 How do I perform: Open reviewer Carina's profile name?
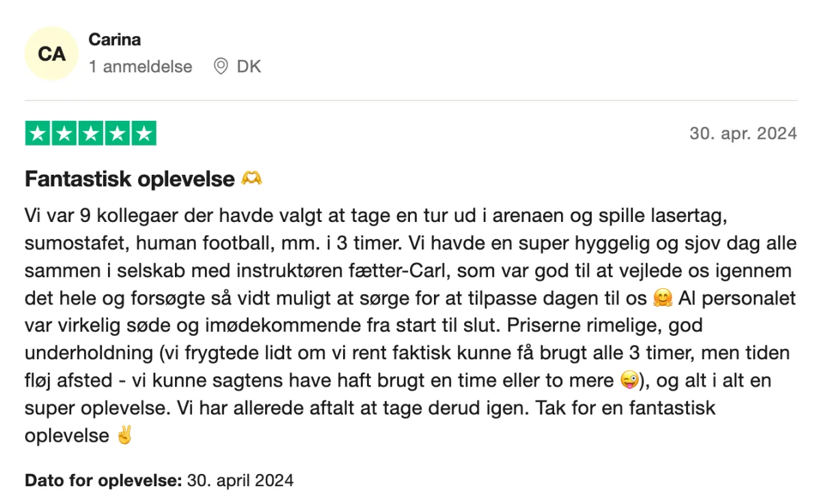[x=115, y=40]
